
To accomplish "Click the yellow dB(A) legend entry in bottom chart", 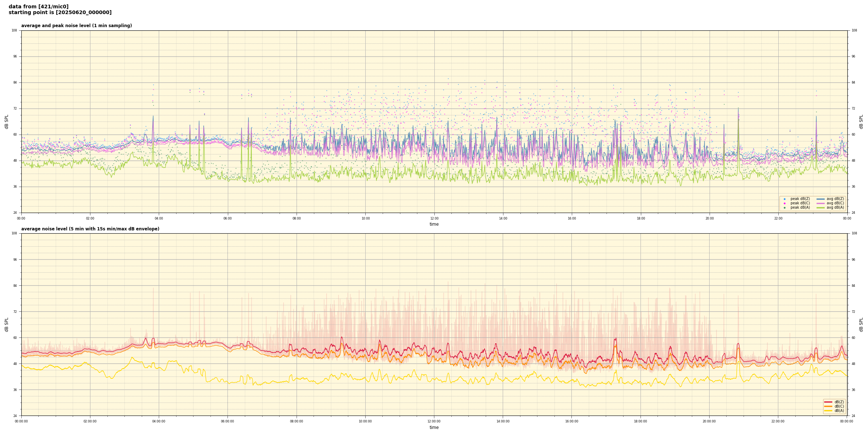I will 828,410.
